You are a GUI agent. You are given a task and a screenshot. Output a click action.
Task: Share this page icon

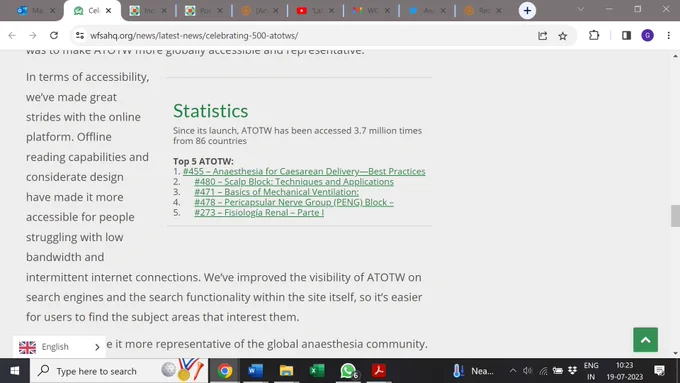pos(543,36)
